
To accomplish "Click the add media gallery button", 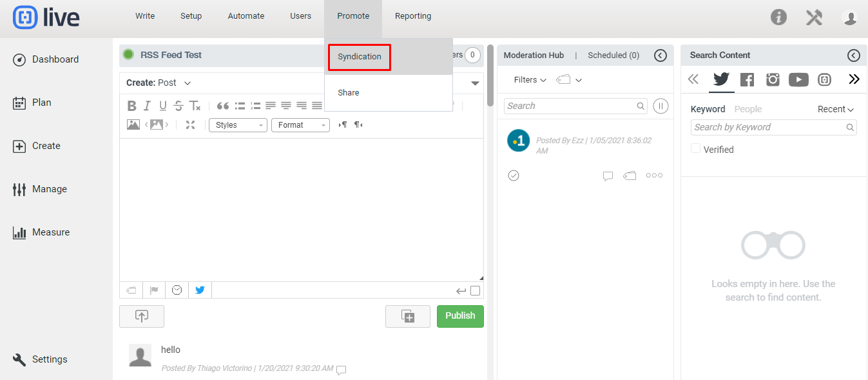I will point(408,316).
